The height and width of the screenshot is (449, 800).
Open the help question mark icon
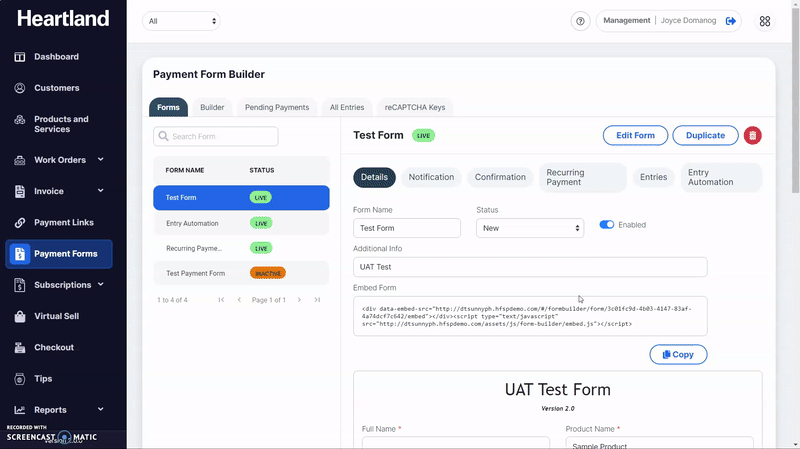580,21
